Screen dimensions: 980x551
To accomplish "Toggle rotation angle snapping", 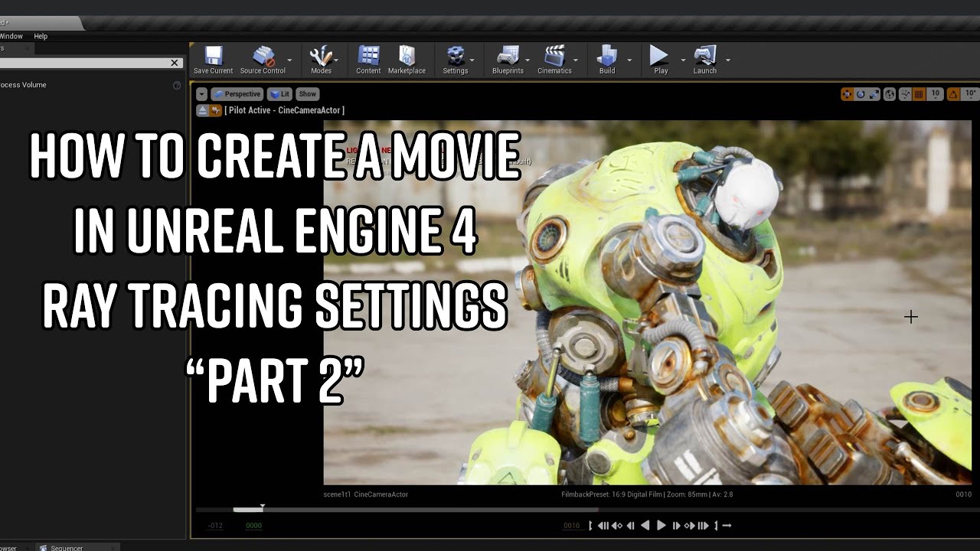I will tap(953, 94).
